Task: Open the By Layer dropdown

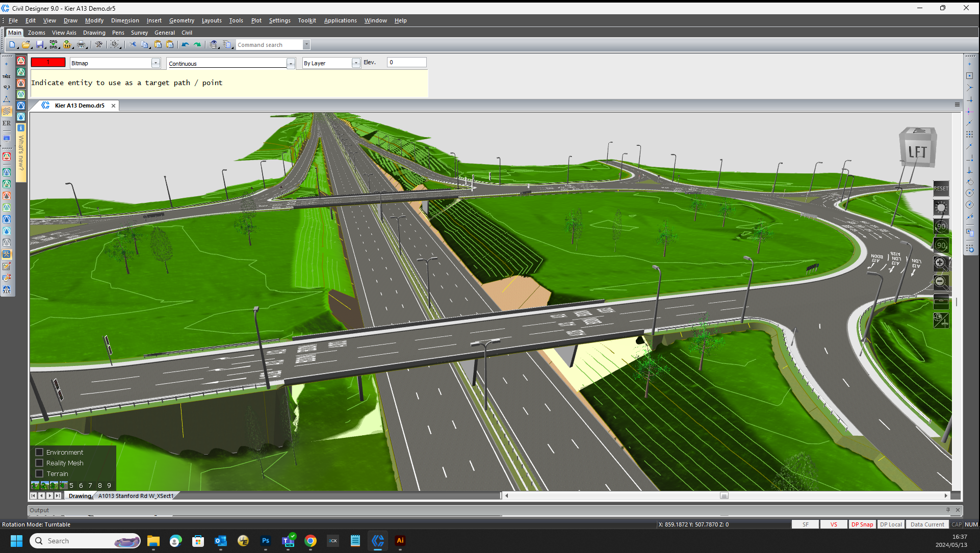Action: click(356, 63)
